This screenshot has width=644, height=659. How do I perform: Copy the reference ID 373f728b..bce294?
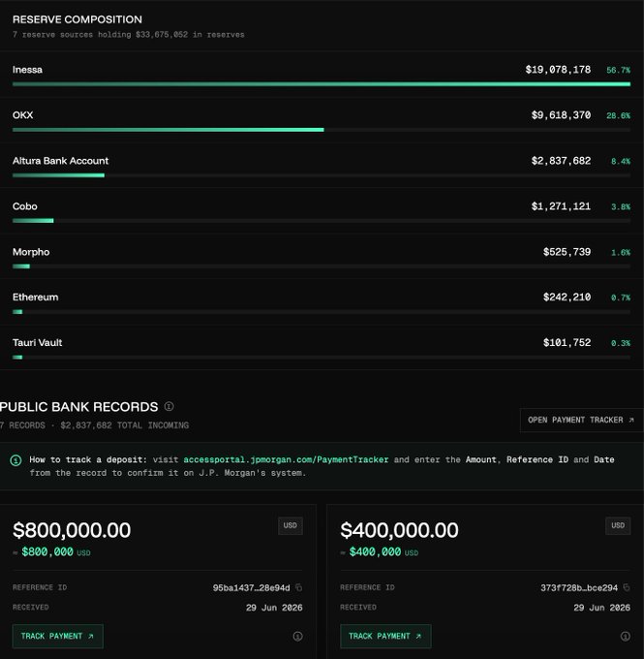(x=627, y=587)
